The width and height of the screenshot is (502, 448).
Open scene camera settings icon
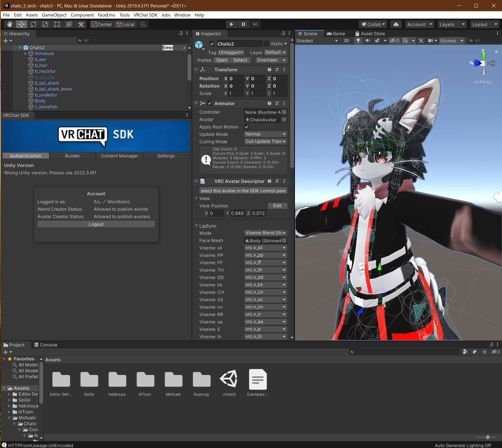(430, 41)
